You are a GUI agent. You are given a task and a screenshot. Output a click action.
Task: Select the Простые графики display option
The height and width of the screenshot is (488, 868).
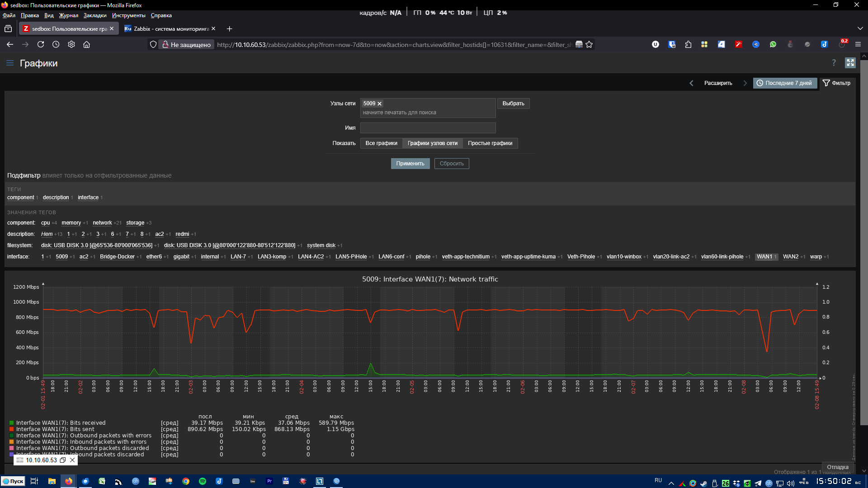[x=490, y=143]
